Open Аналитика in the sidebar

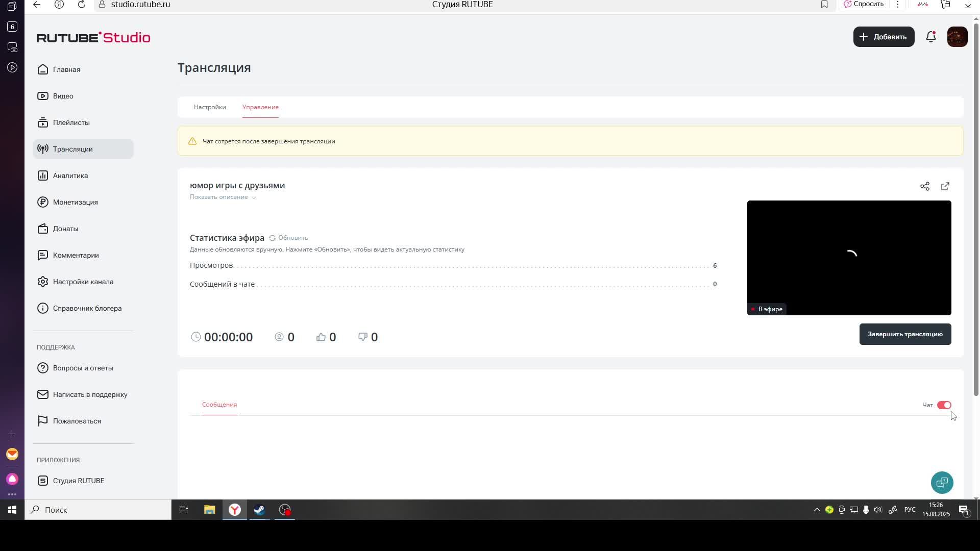(x=70, y=176)
